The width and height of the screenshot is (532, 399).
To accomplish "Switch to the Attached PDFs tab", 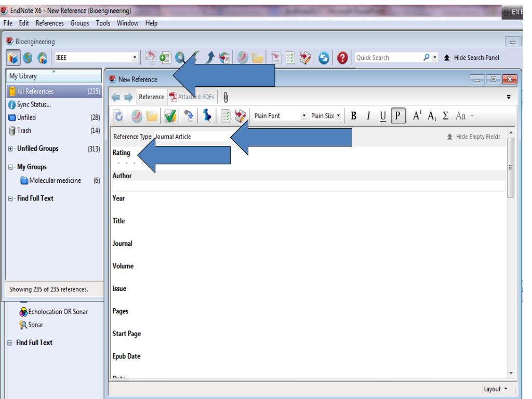I will point(192,97).
